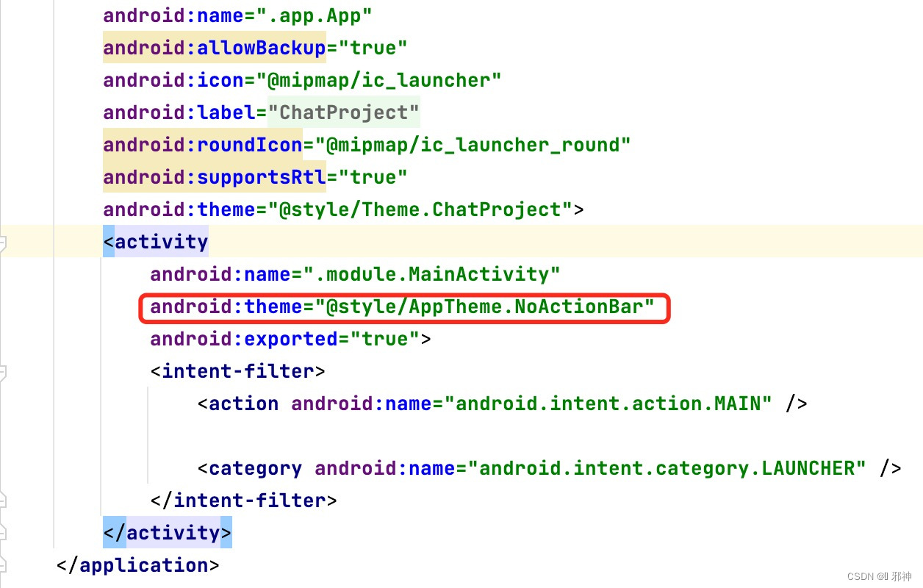
Task: Click the closing application tag
Action: (137, 564)
